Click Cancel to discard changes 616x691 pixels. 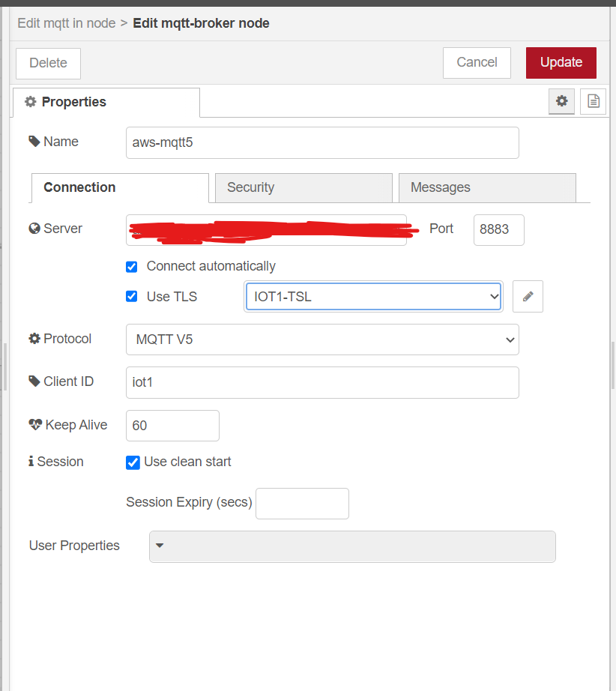(x=477, y=63)
